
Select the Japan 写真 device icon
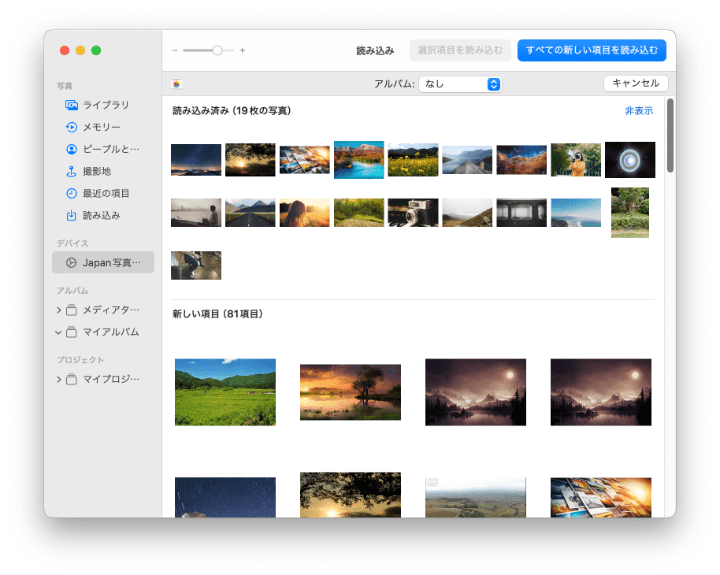click(71, 263)
